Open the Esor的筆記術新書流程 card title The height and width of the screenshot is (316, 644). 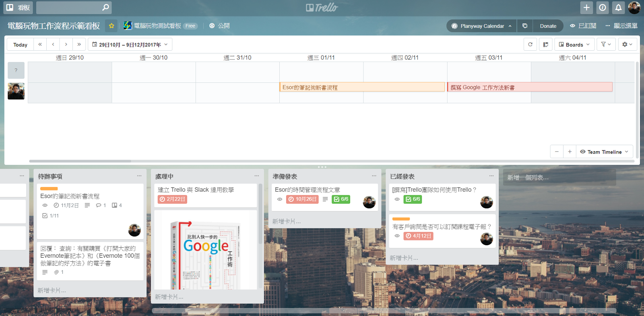click(70, 196)
